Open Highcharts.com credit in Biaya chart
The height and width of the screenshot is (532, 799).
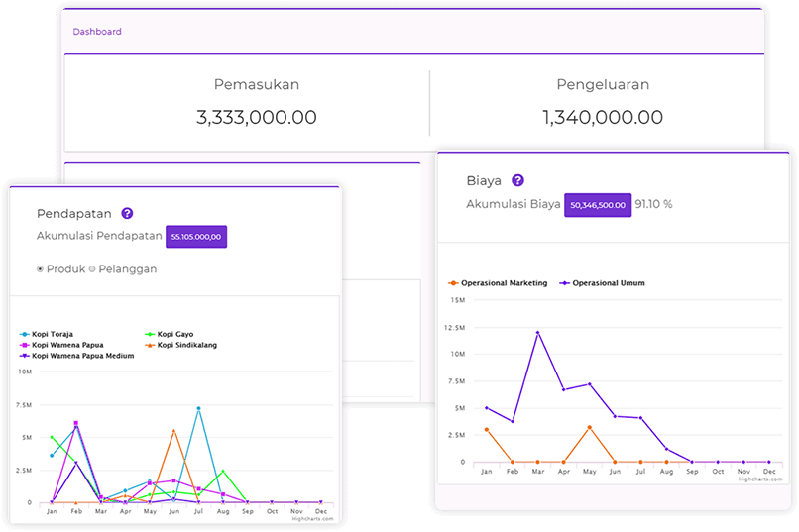click(x=760, y=479)
